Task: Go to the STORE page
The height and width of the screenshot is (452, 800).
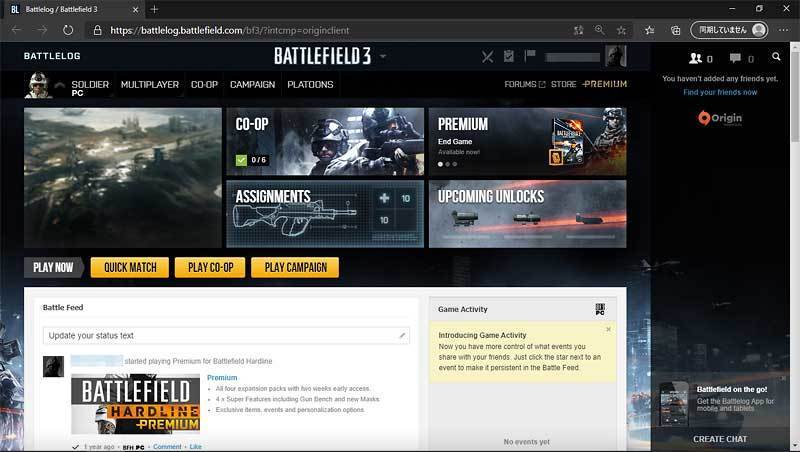Action: click(563, 84)
